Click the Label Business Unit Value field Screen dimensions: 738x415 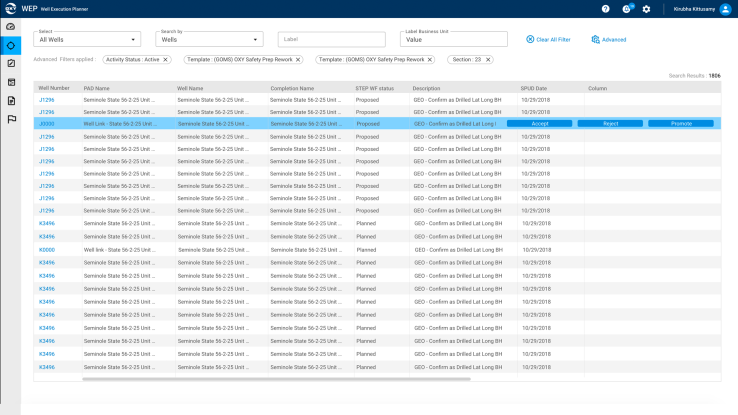pyautogui.click(x=454, y=39)
